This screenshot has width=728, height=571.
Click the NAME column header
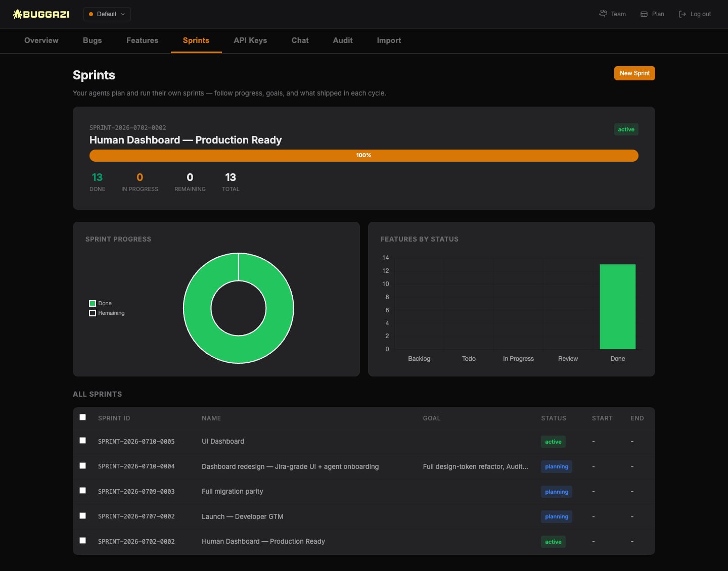coord(211,418)
